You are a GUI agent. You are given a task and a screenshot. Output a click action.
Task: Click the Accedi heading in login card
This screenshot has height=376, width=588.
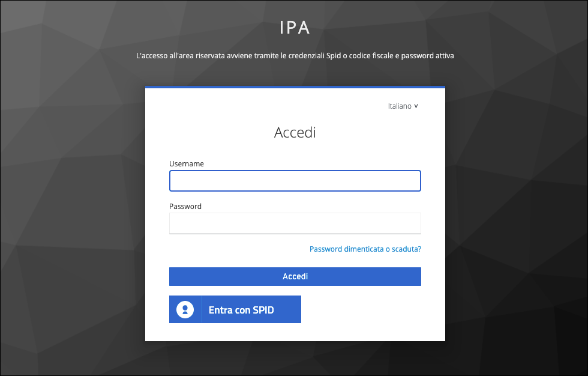pyautogui.click(x=295, y=132)
